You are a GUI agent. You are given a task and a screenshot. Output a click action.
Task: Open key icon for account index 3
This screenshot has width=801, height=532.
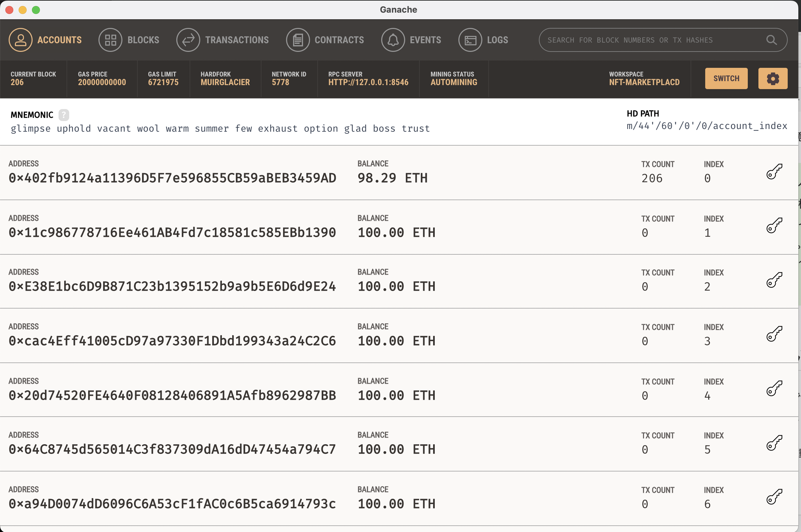coord(775,334)
